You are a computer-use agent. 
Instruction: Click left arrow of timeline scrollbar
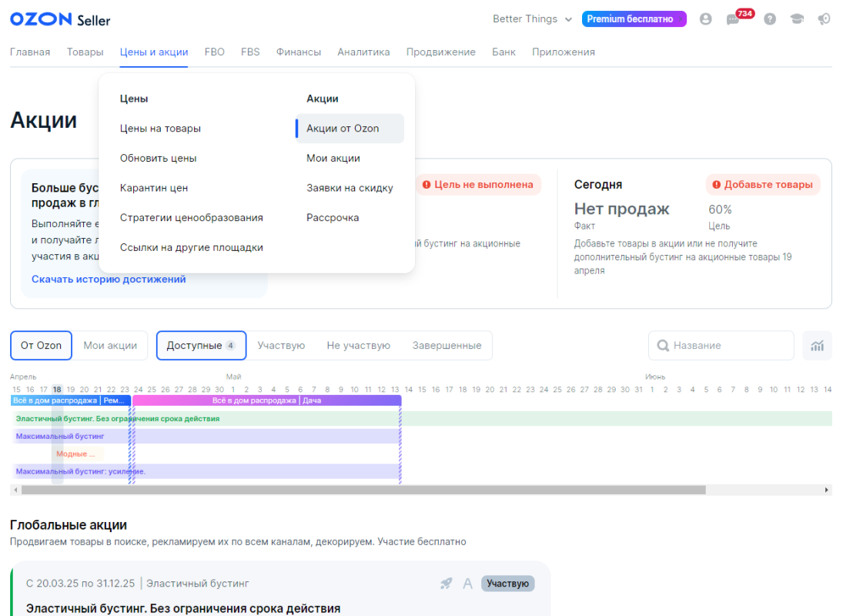15,490
